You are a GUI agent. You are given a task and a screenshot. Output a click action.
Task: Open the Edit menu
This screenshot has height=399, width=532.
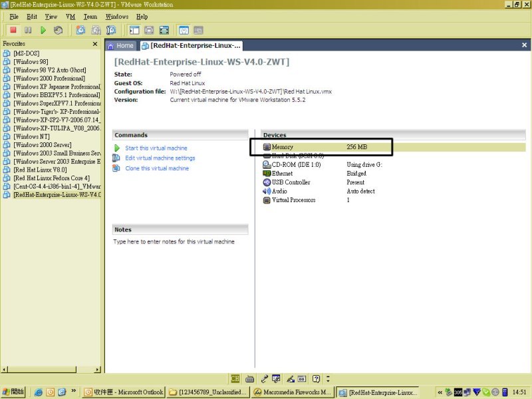pyautogui.click(x=32, y=17)
